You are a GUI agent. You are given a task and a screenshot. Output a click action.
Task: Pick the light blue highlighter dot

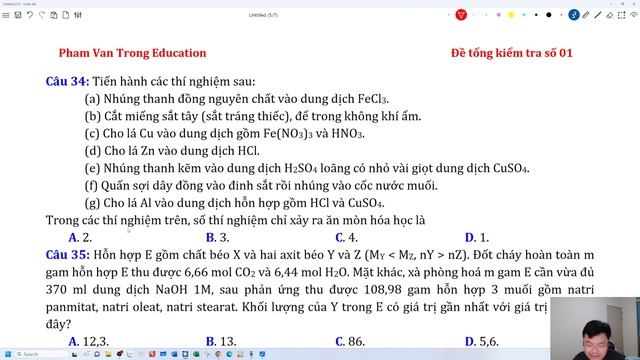tap(524, 15)
